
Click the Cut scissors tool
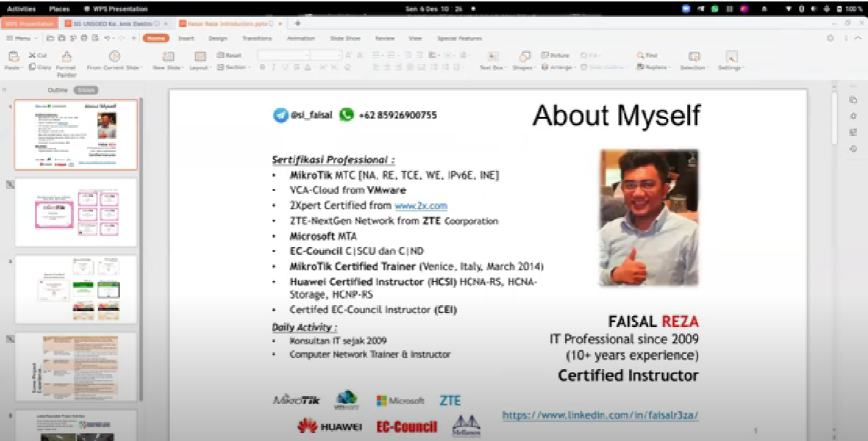(38, 55)
